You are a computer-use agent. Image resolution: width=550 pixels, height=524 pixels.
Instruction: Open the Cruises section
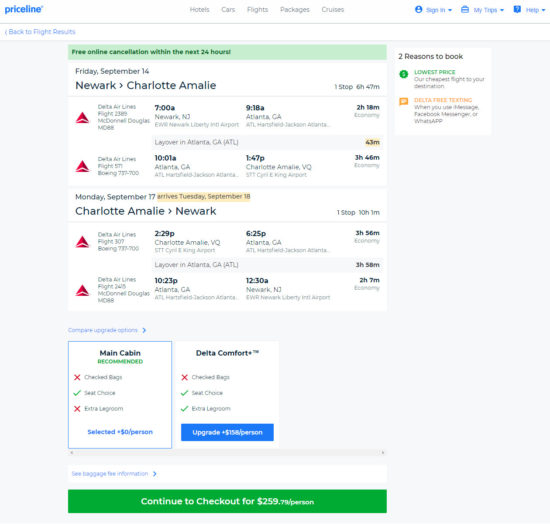pyautogui.click(x=333, y=10)
